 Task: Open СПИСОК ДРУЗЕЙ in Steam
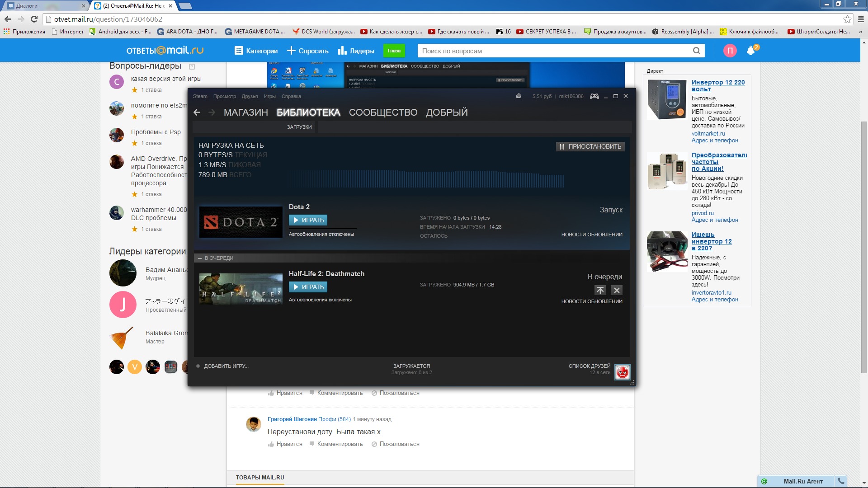(x=590, y=366)
